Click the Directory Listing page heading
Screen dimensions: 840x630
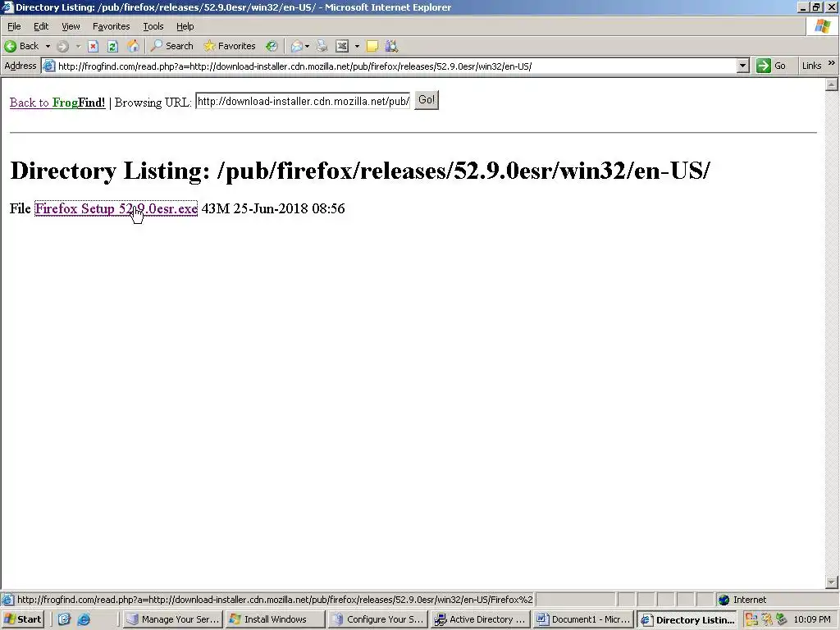click(360, 171)
